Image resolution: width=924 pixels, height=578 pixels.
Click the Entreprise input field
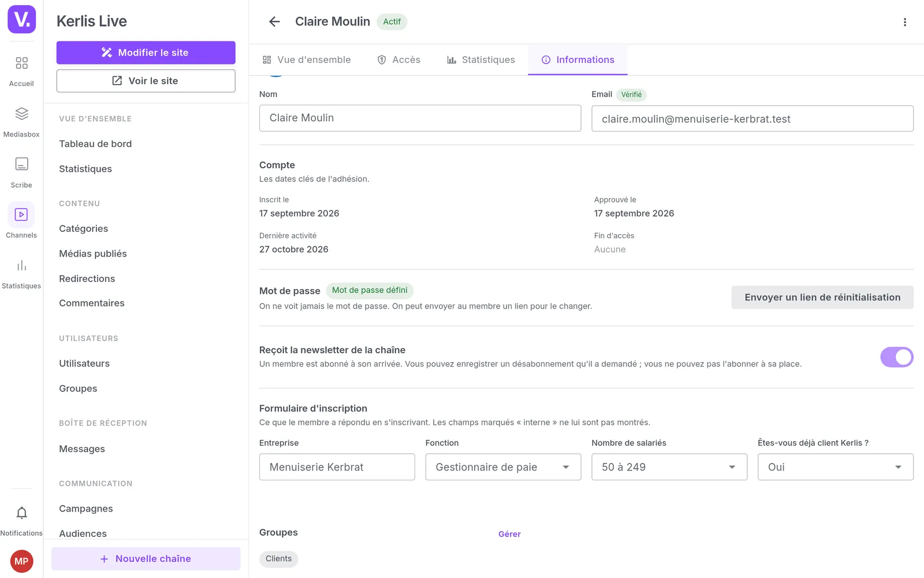click(337, 467)
